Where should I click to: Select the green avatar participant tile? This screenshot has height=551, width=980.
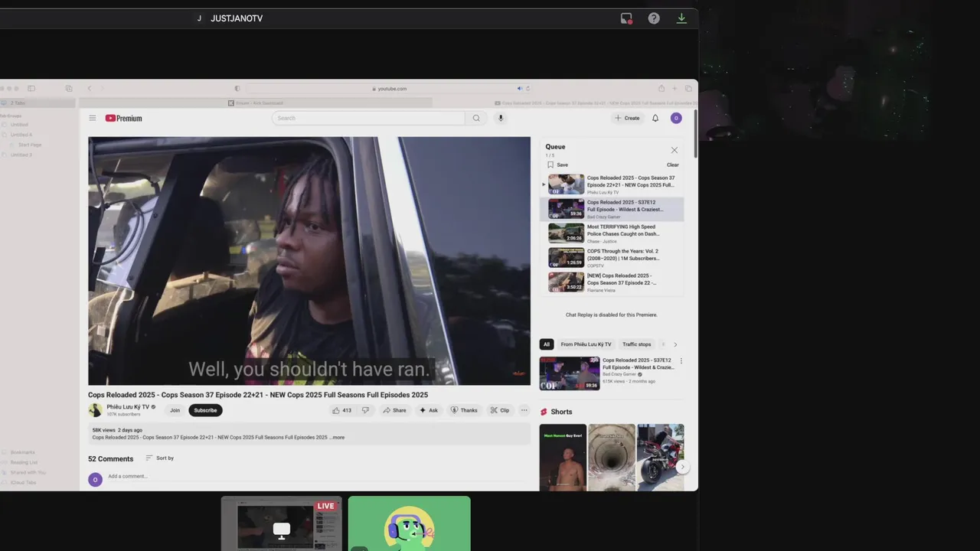(x=410, y=523)
